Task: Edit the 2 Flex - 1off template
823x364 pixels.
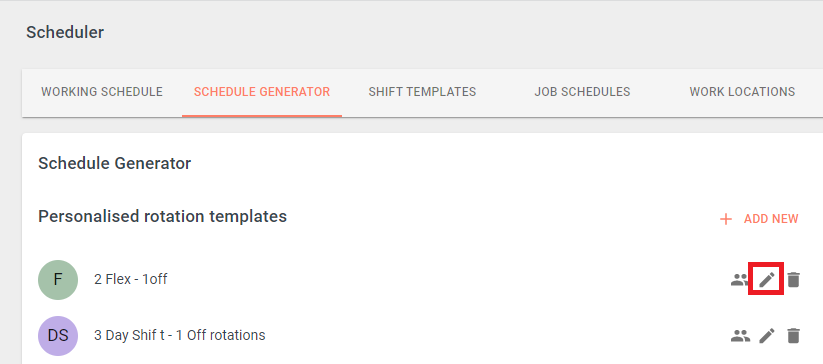Action: point(767,280)
